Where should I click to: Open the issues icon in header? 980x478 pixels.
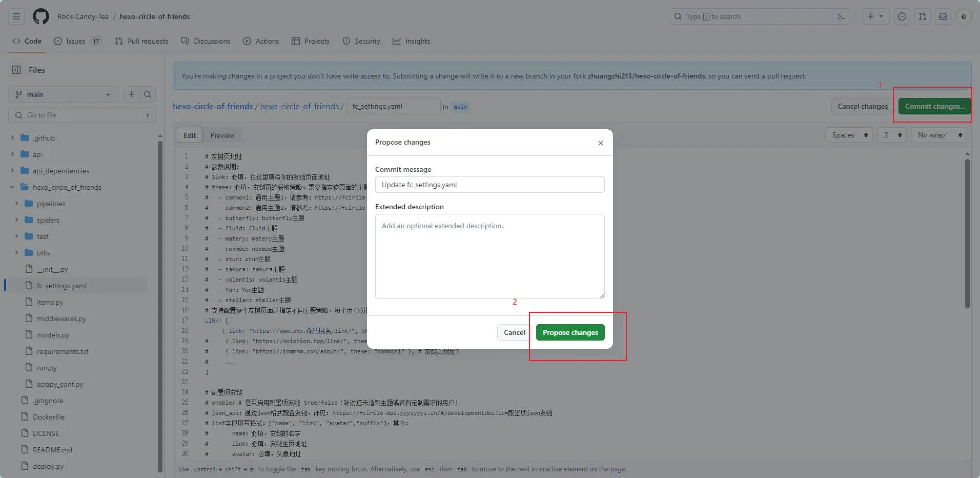(902, 16)
